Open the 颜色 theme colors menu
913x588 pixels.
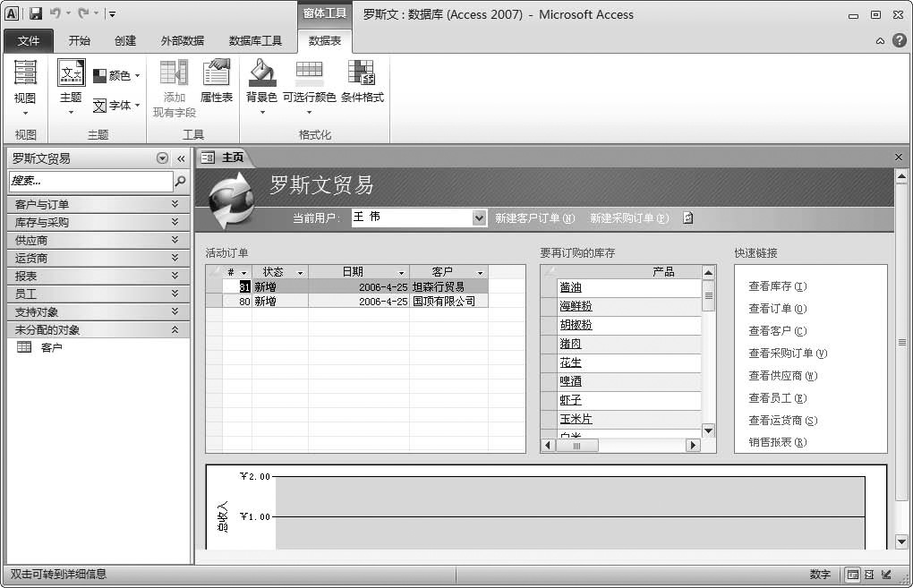click(117, 76)
